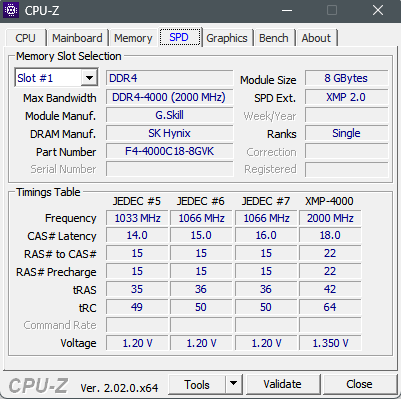The width and height of the screenshot is (401, 399).
Task: Click the 8 GBytes module size value
Action: (346, 78)
